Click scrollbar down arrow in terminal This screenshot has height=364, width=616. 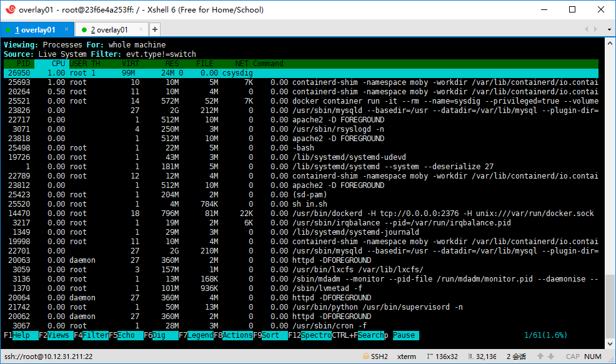tap(610, 344)
